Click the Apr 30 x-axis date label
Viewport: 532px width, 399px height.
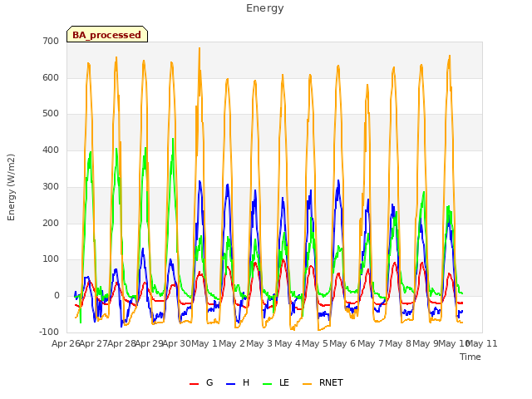tap(176, 343)
